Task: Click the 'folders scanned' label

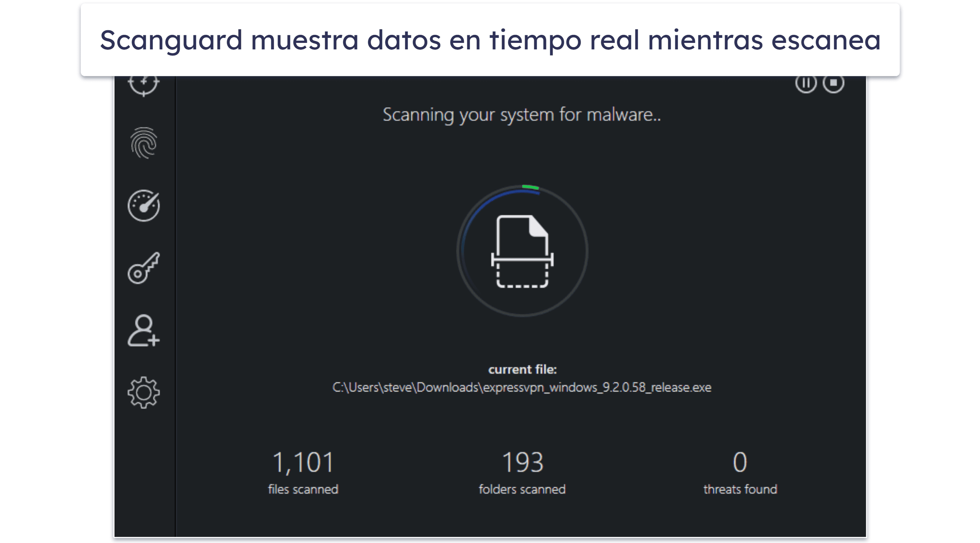Action: click(x=522, y=489)
